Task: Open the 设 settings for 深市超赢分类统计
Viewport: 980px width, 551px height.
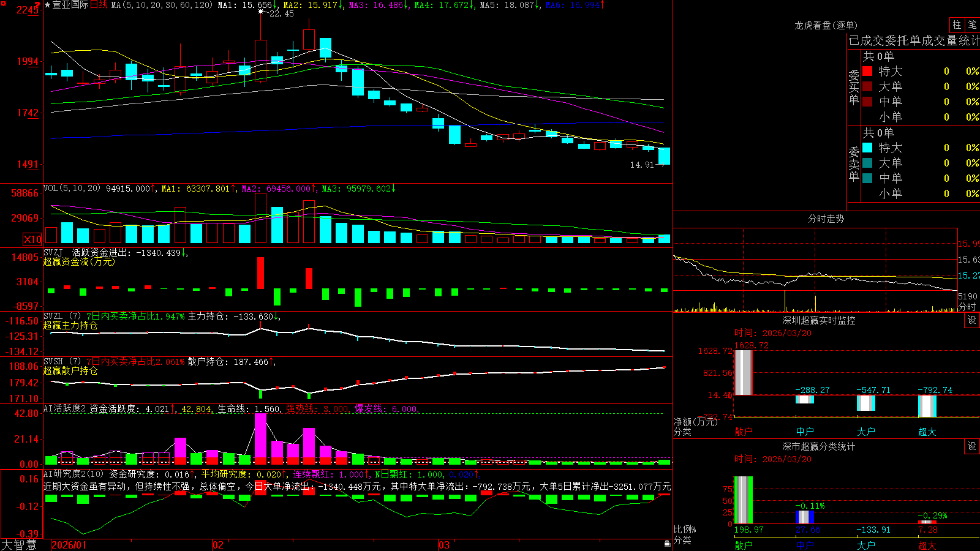Action: pos(972,446)
